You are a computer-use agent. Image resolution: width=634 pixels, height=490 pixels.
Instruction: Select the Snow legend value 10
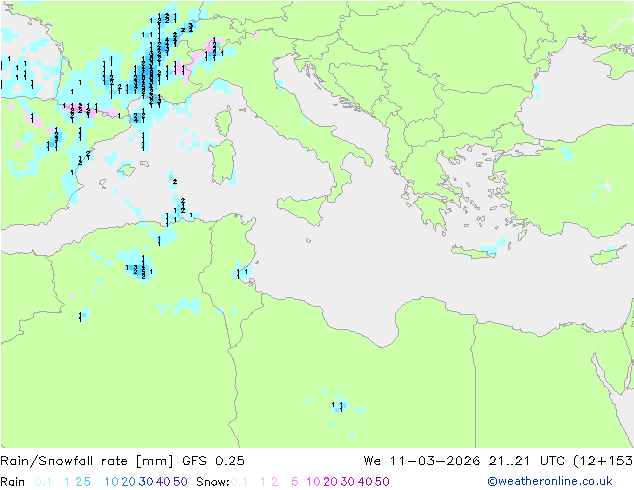[x=313, y=482]
